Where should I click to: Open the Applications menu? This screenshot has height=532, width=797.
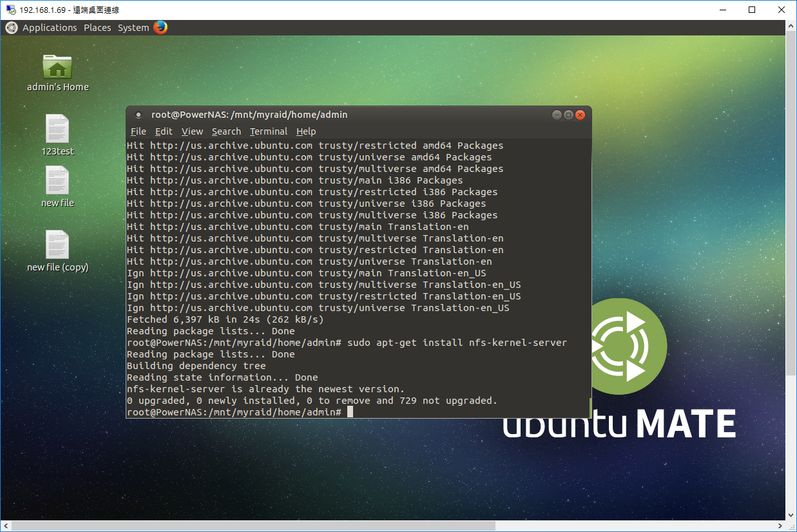pyautogui.click(x=50, y=28)
